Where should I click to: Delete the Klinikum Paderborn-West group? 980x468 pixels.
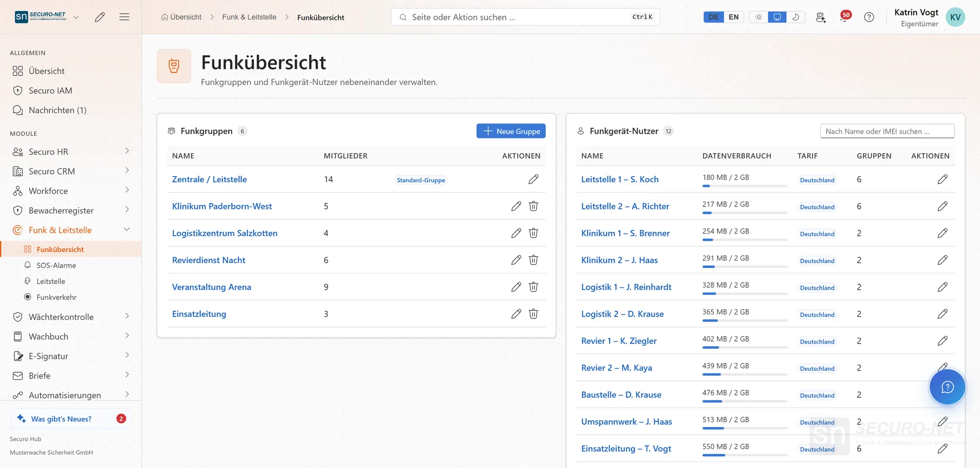tap(534, 206)
